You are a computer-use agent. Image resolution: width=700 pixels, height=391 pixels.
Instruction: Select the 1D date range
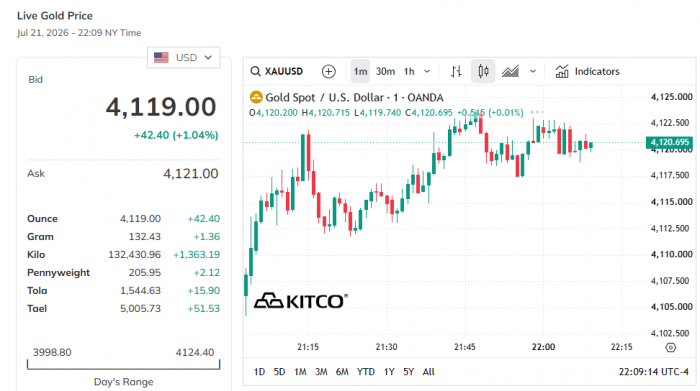pyautogui.click(x=259, y=372)
